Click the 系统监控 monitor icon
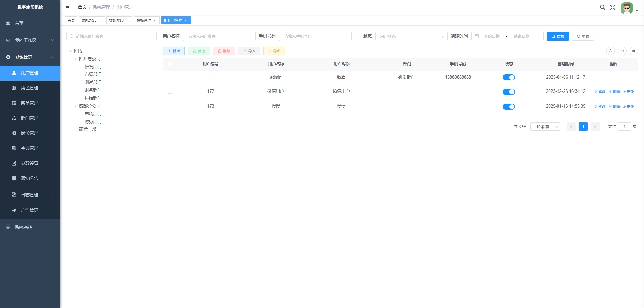This screenshot has height=308, width=644. click(x=8, y=227)
